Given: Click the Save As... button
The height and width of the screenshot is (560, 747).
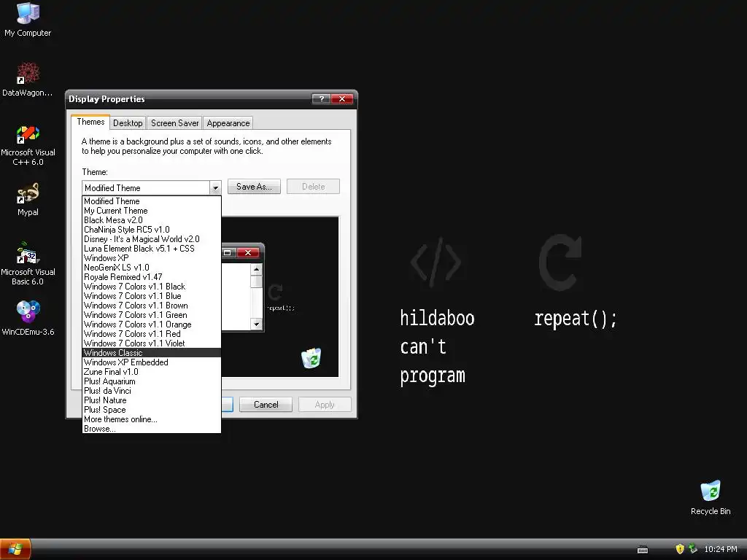Looking at the screenshot, I should [x=254, y=187].
